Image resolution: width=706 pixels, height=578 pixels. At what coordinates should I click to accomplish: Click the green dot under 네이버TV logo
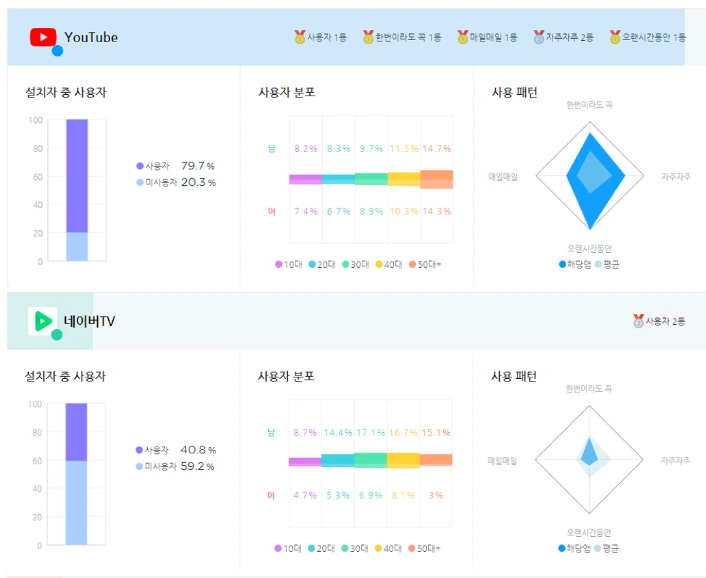56,335
